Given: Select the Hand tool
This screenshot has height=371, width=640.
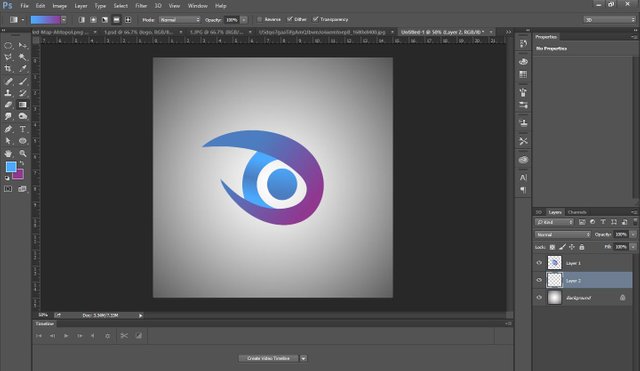Looking at the screenshot, I should pos(8,153).
